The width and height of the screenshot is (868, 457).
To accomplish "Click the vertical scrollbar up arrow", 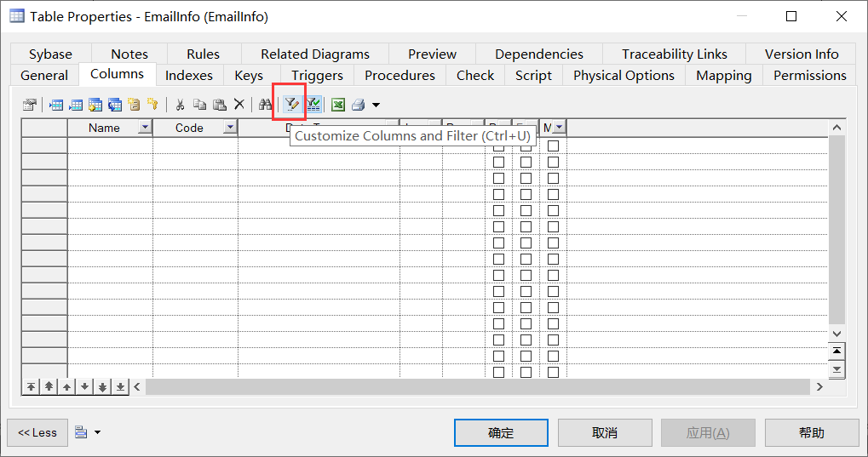I will (836, 128).
